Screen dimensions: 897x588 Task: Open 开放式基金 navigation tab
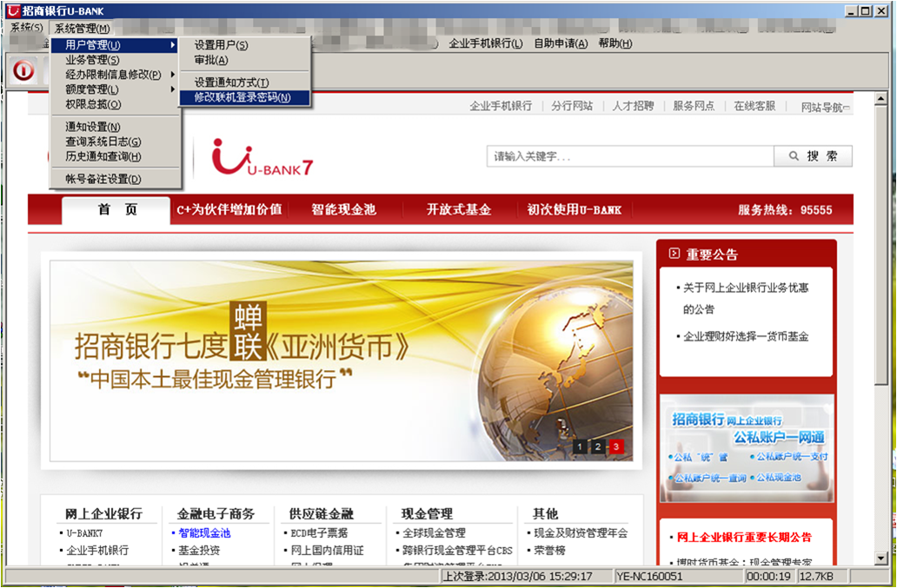pyautogui.click(x=459, y=209)
